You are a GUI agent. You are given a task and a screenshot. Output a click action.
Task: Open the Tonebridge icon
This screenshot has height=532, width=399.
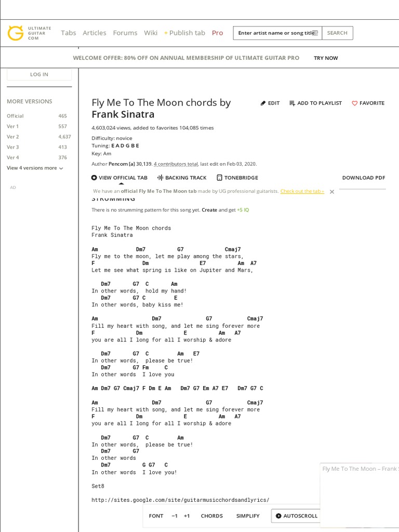(219, 178)
